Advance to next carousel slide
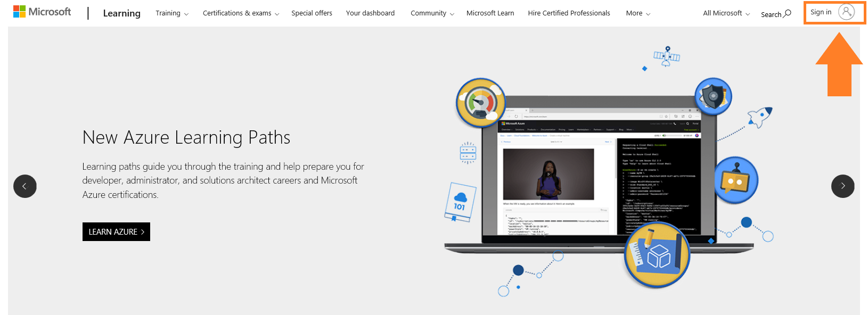Image resolution: width=868 pixels, height=315 pixels. (x=842, y=186)
